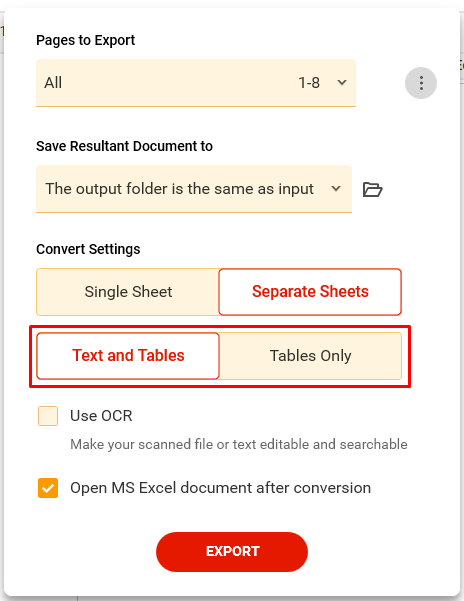Screen dimensions: 464x601
Task: Click the red EXPORT button
Action: pyautogui.click(x=232, y=552)
